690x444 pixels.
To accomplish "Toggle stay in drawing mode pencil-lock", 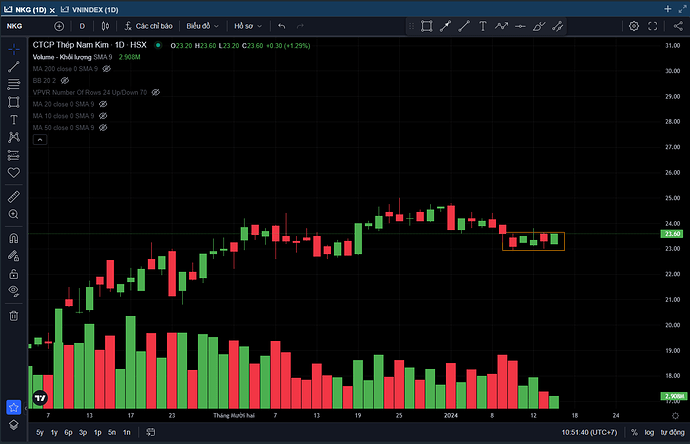I will 14,256.
